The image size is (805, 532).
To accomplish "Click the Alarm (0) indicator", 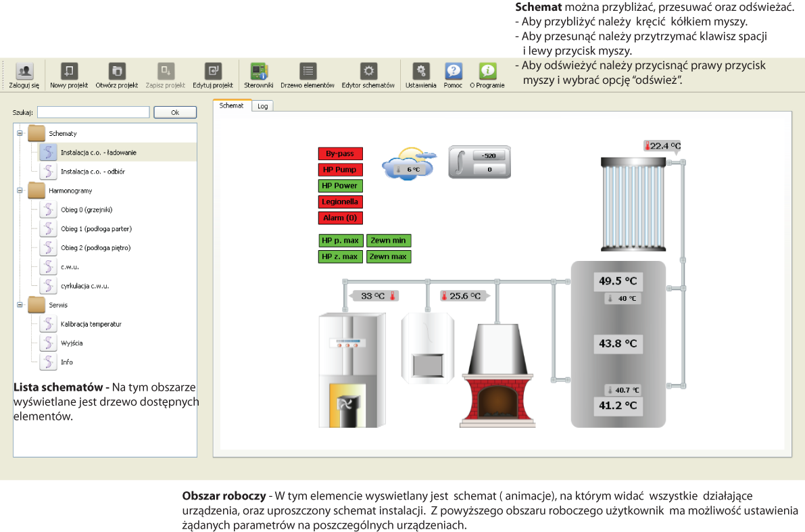I will 341,218.
